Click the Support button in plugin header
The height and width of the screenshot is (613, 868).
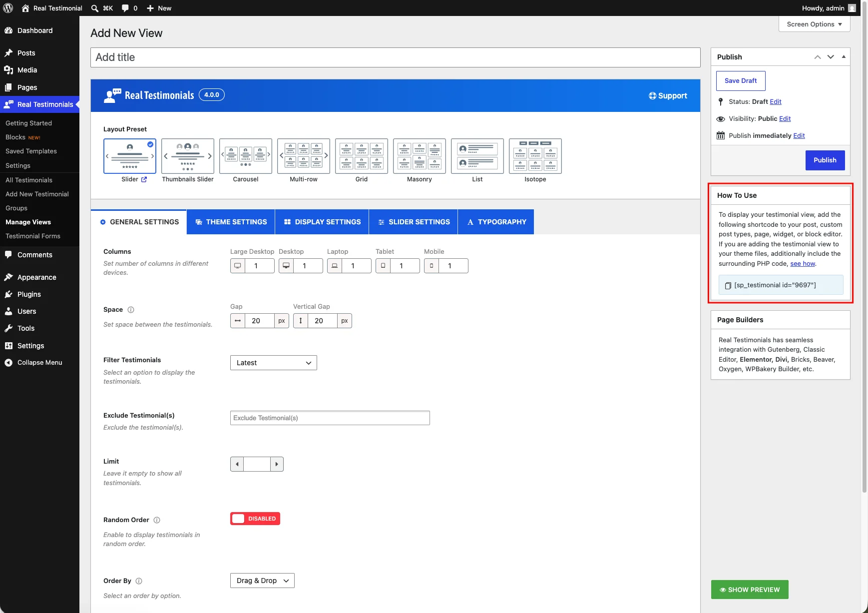tap(668, 95)
